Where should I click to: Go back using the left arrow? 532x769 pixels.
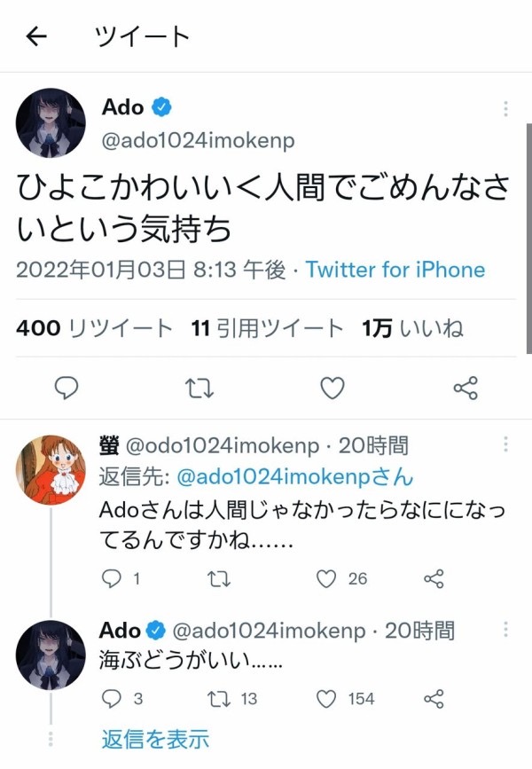(x=36, y=36)
